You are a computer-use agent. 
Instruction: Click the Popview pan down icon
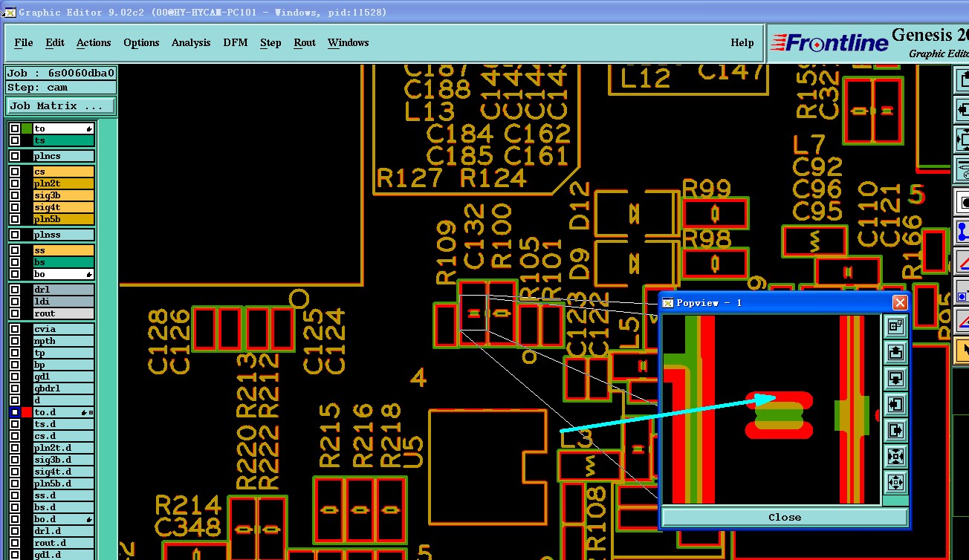895,378
